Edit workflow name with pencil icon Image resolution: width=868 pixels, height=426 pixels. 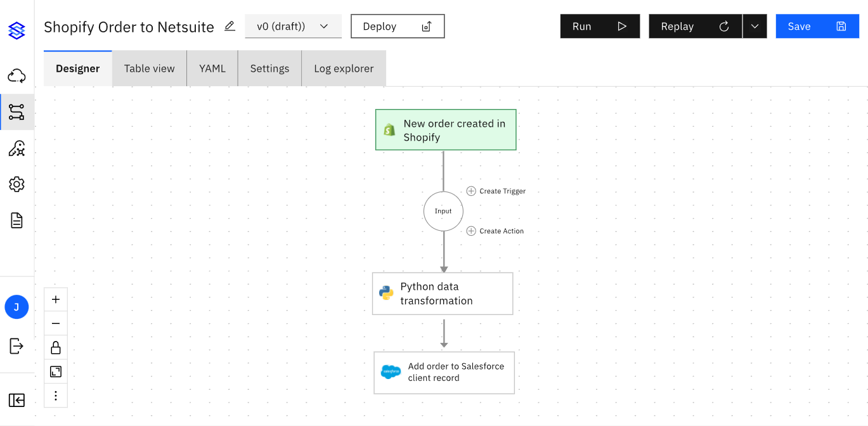pyautogui.click(x=230, y=27)
